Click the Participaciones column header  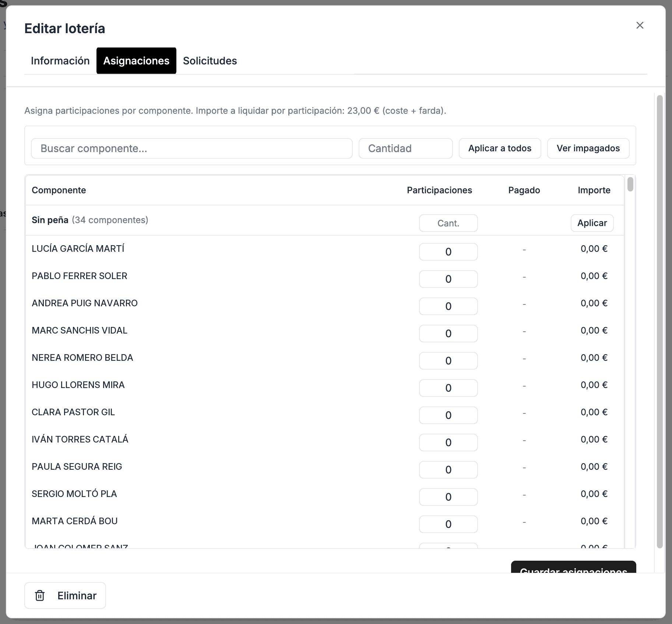[x=439, y=190]
